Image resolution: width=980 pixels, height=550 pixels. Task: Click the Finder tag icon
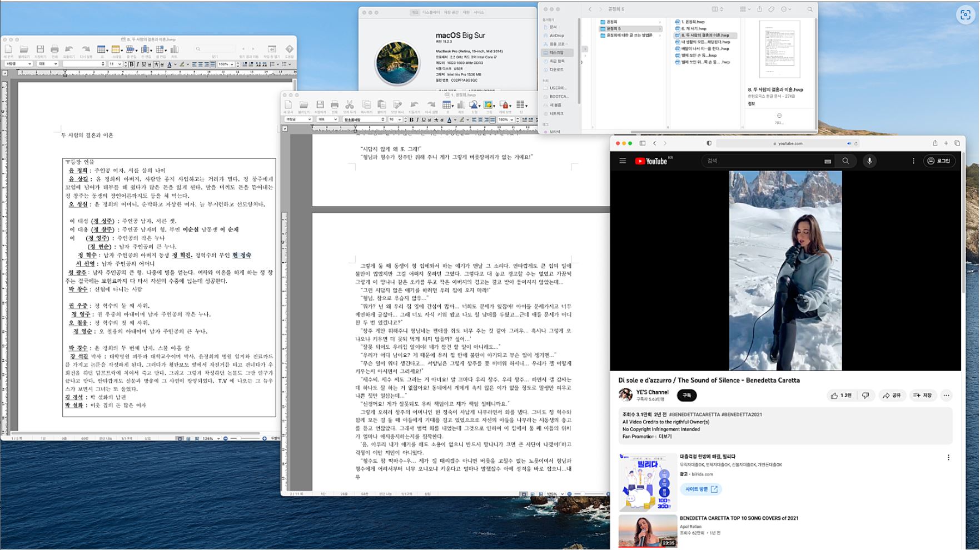772,9
